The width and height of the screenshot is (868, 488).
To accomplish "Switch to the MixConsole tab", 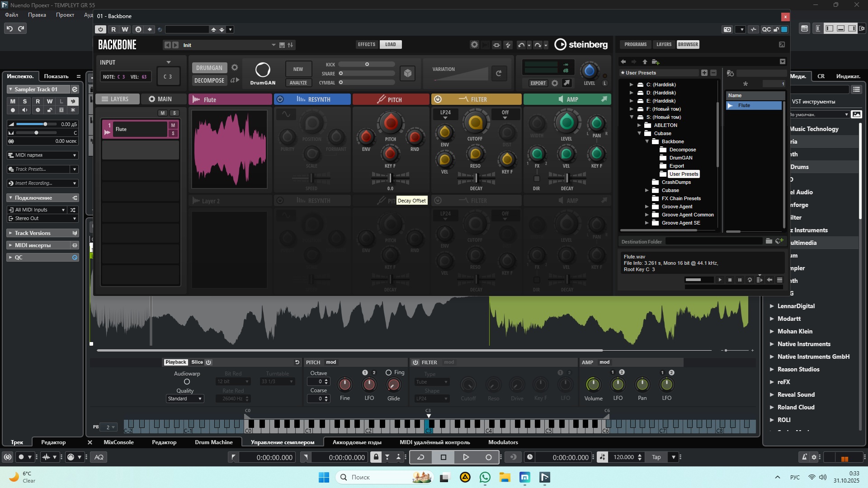I will (x=118, y=442).
